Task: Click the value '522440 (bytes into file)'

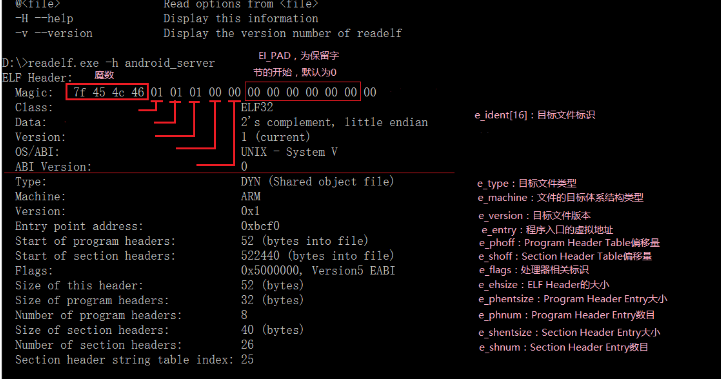Action: tap(317, 256)
